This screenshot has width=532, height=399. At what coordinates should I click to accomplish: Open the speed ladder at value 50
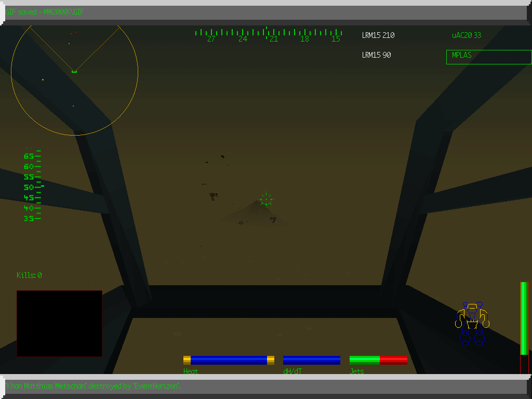(x=29, y=187)
